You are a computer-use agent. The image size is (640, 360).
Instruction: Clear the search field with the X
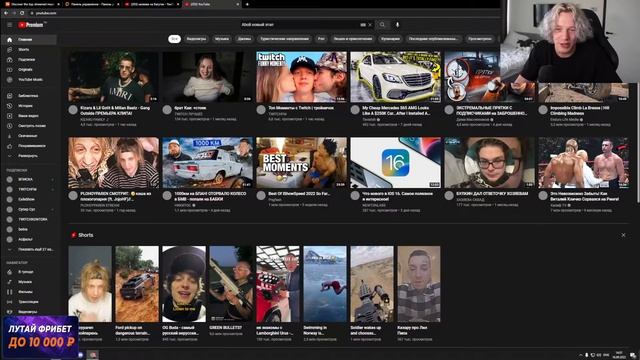coord(370,25)
